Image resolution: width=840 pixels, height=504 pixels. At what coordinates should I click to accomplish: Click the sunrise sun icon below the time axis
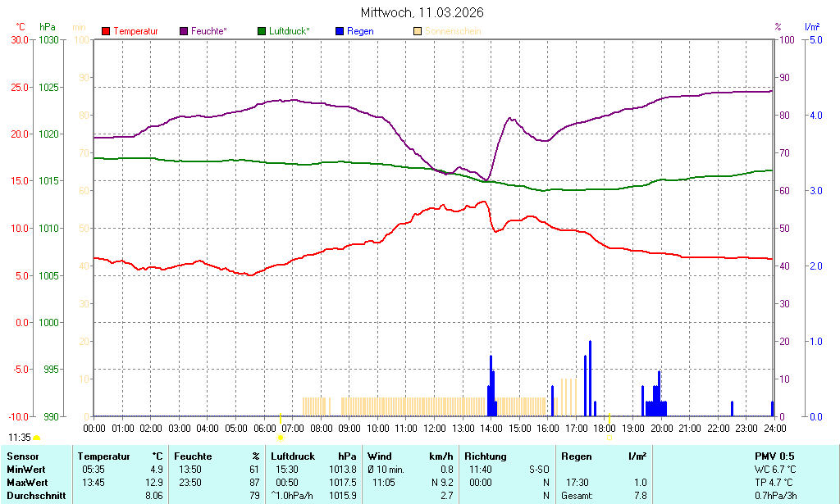pos(281,438)
